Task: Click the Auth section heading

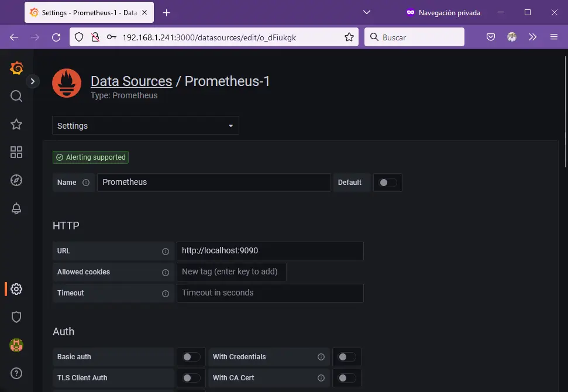Action: coord(63,332)
